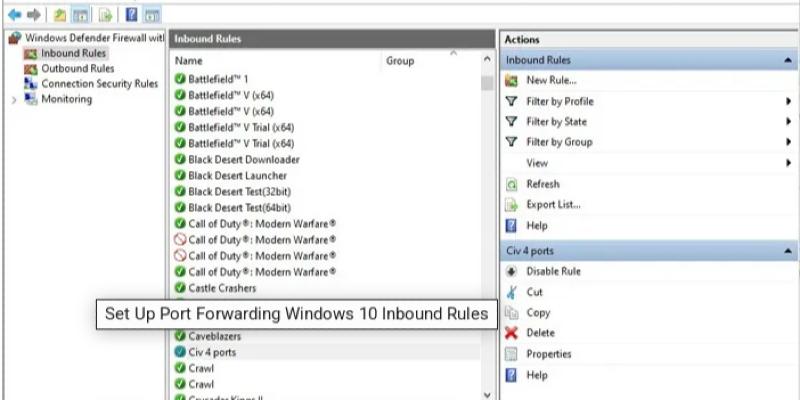Click the Filter by Group submenu arrow
This screenshot has height=400, width=800.
[789, 142]
